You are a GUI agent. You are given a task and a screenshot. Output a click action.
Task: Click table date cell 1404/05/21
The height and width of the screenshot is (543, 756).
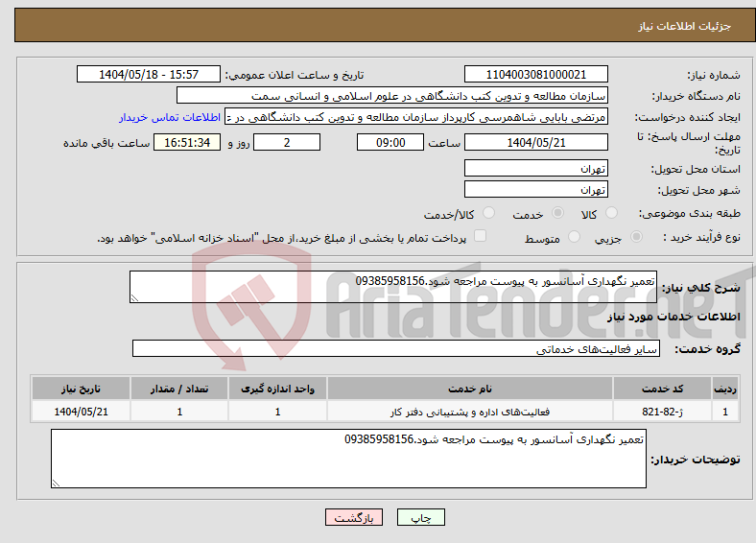pos(81,412)
